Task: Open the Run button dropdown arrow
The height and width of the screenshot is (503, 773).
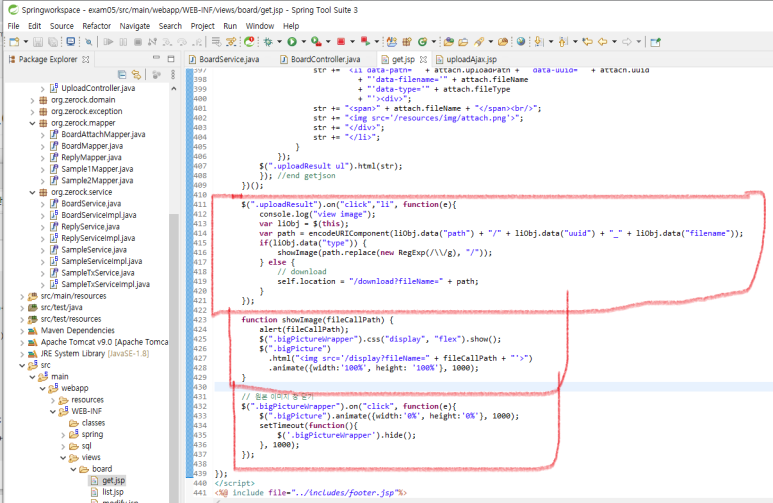Action: tap(304, 42)
